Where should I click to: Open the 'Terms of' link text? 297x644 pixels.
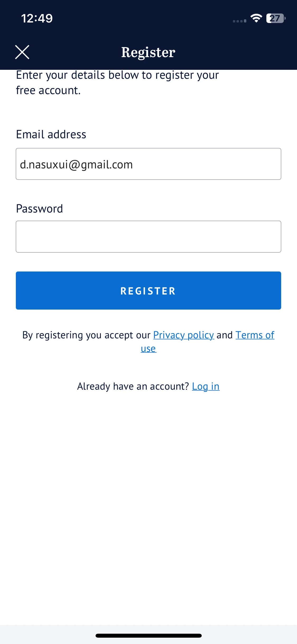[255, 335]
